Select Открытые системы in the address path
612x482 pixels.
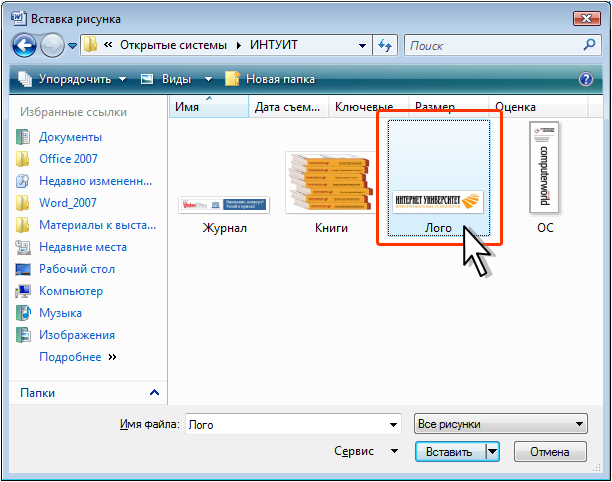coord(173,45)
